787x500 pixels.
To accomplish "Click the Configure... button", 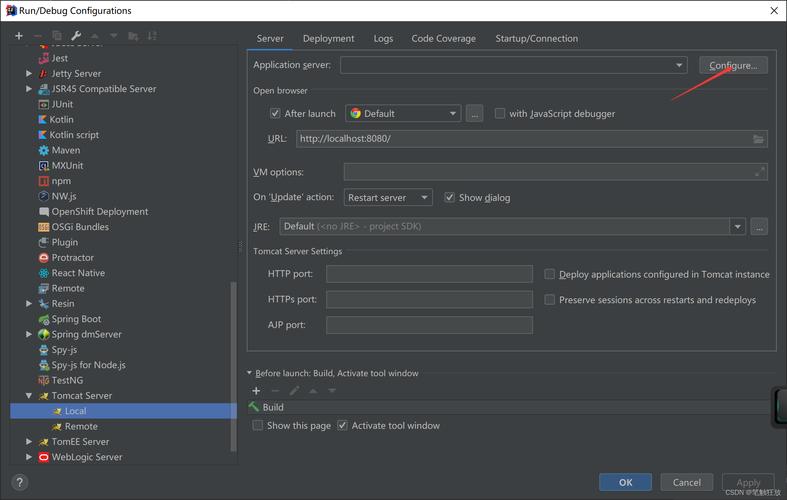I will tap(733, 65).
